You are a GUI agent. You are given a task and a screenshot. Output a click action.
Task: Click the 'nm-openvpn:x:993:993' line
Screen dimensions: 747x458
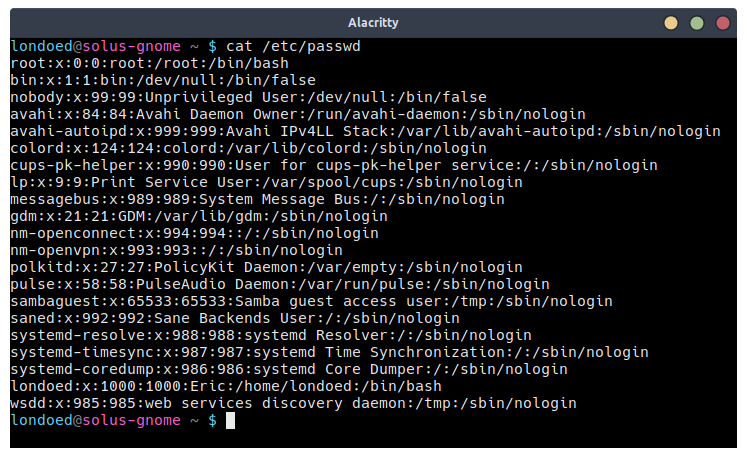tap(176, 250)
